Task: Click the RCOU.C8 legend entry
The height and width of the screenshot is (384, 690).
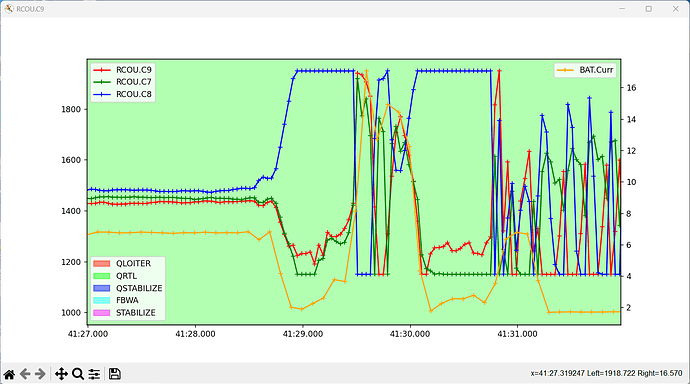Action: [122, 94]
